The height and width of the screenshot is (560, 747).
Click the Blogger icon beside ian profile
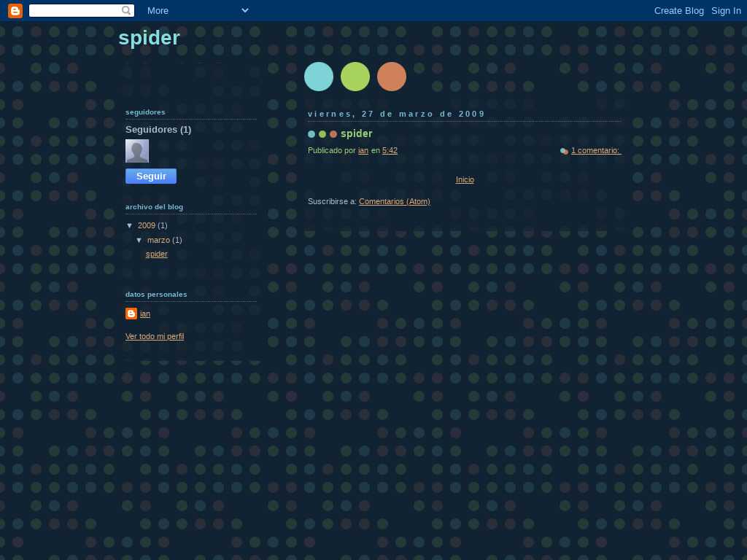(131, 314)
